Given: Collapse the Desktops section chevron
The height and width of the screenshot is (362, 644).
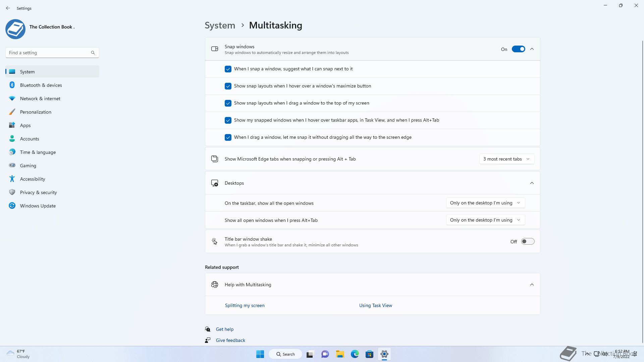Looking at the screenshot, I should 532,183.
